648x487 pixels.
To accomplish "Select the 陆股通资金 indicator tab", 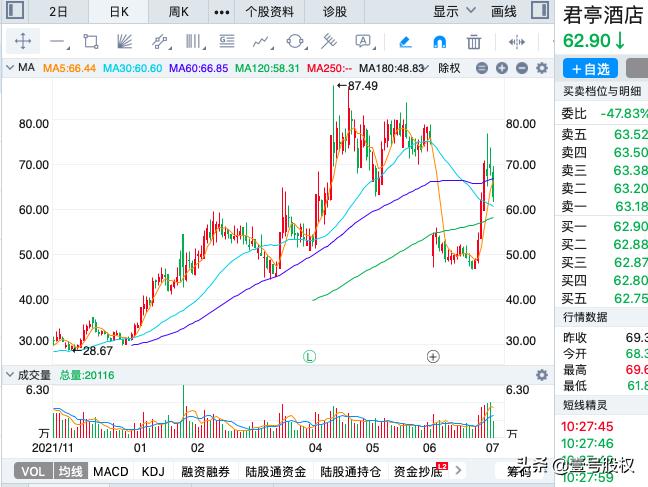I will [x=276, y=472].
